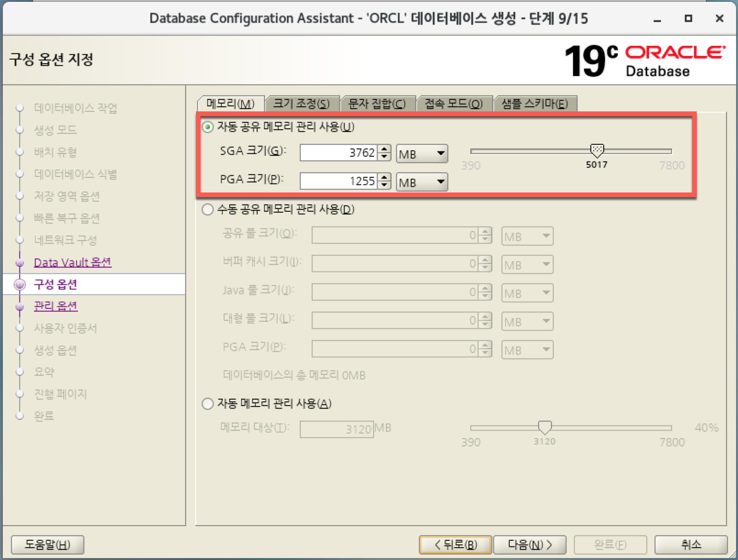Click the 빠른 복구 옵션 step in sidebar

point(67,218)
